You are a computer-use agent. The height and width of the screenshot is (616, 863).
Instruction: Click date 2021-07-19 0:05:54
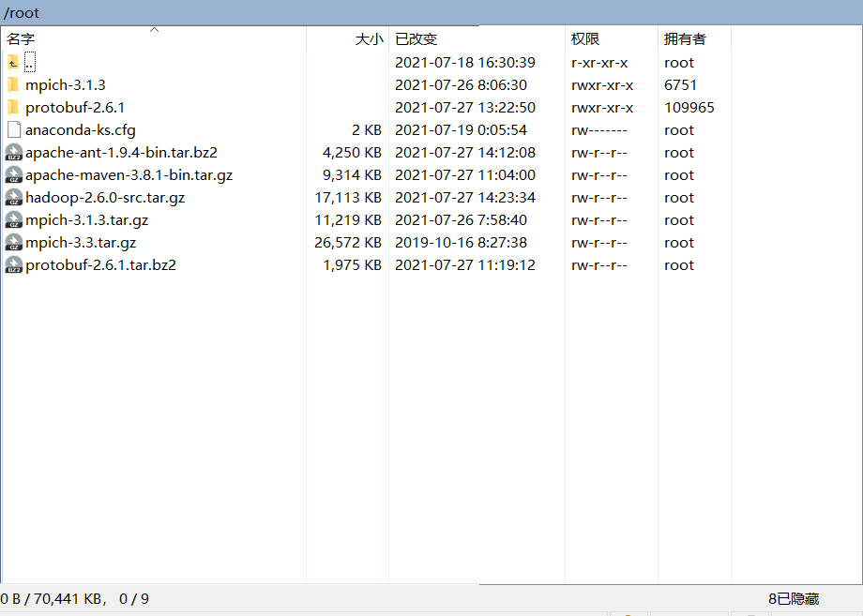[462, 130]
